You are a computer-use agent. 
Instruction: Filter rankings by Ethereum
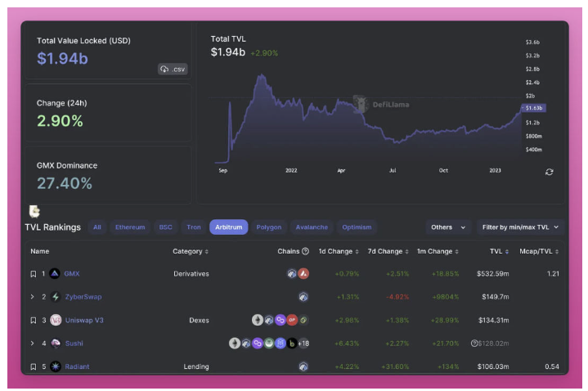click(130, 227)
